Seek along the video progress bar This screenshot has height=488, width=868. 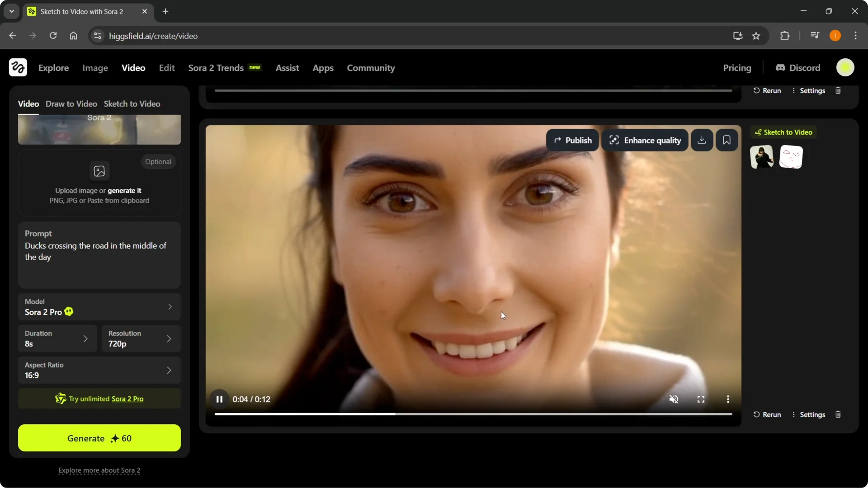473,414
